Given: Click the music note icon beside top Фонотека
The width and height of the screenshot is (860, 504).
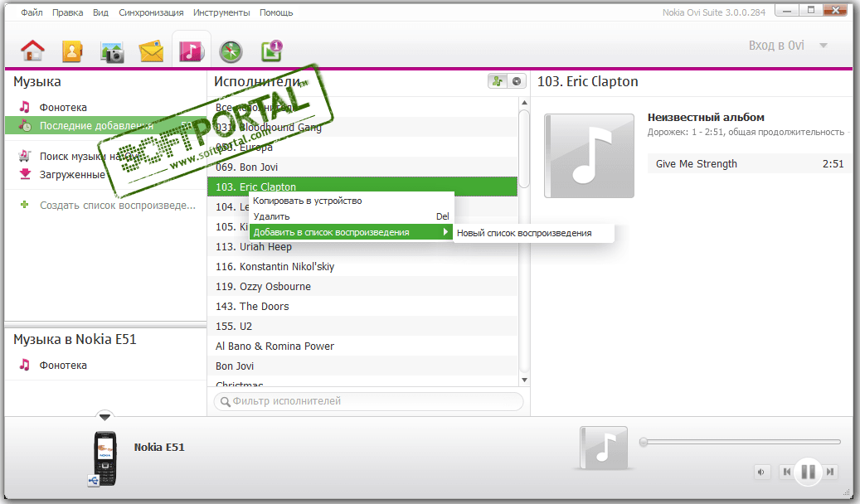Looking at the screenshot, I should 24,106.
